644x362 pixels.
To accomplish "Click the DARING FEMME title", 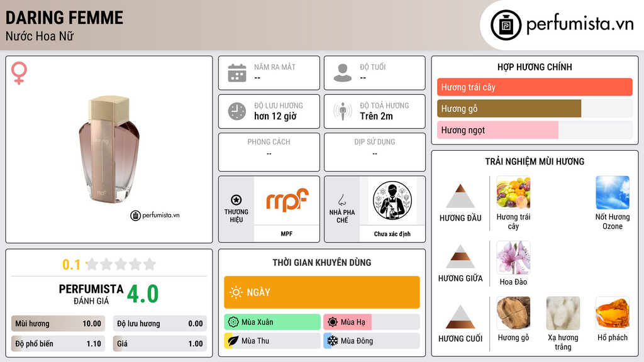I will [64, 18].
